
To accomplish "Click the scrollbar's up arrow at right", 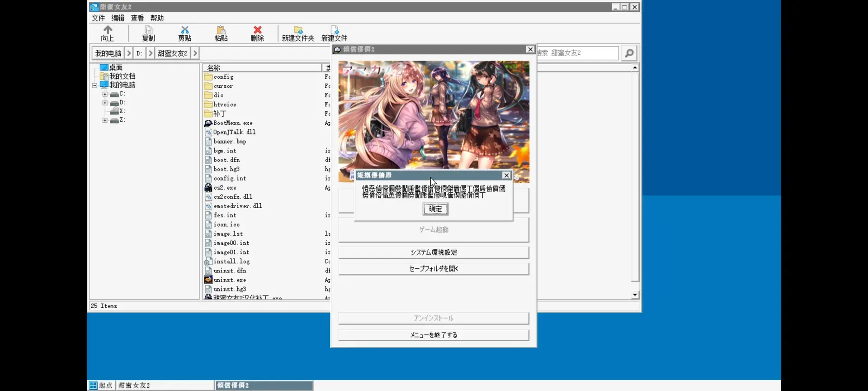I will point(635,67).
